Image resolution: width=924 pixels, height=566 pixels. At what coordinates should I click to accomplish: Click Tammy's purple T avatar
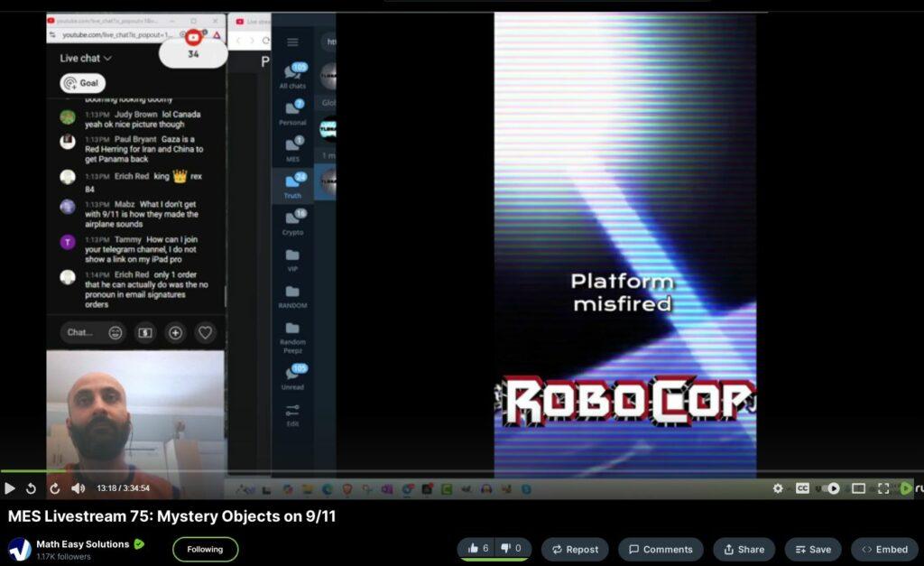tap(68, 242)
